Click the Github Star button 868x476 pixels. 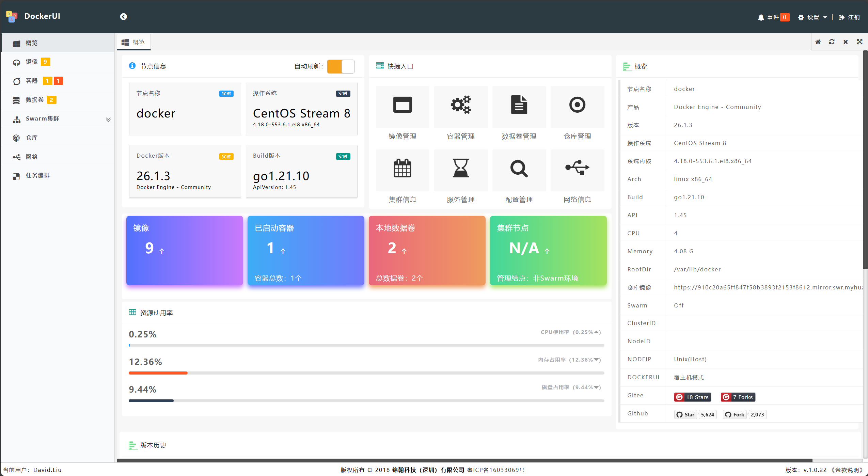(x=685, y=414)
